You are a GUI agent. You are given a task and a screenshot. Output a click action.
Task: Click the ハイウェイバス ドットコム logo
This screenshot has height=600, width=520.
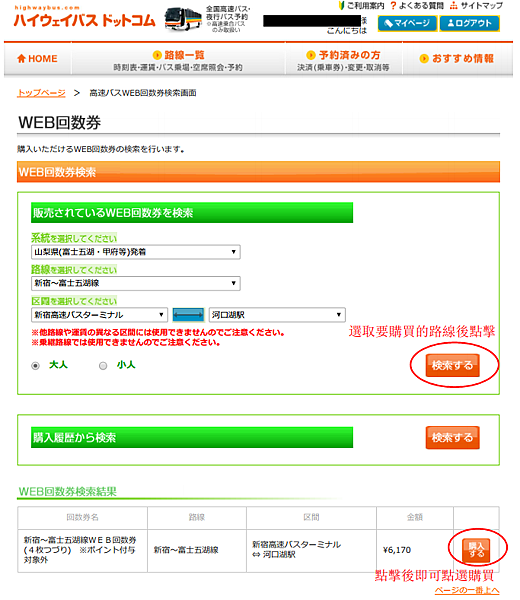(84, 18)
